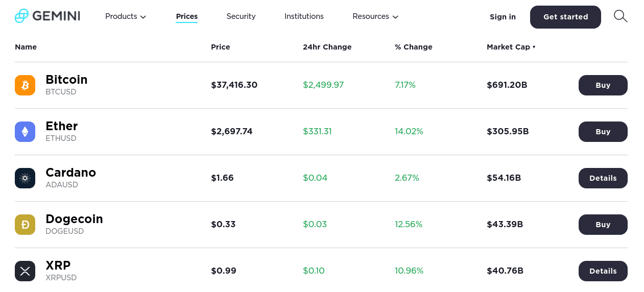Click the DOGEUSD ticker symbol
Viewport: 644px width, 292px height.
coord(64,232)
